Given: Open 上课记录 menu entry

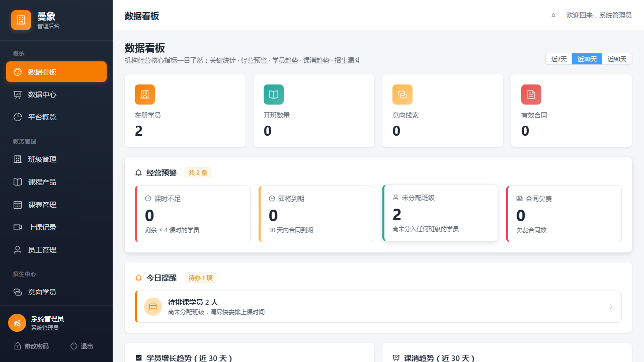Looking at the screenshot, I should click(x=56, y=227).
